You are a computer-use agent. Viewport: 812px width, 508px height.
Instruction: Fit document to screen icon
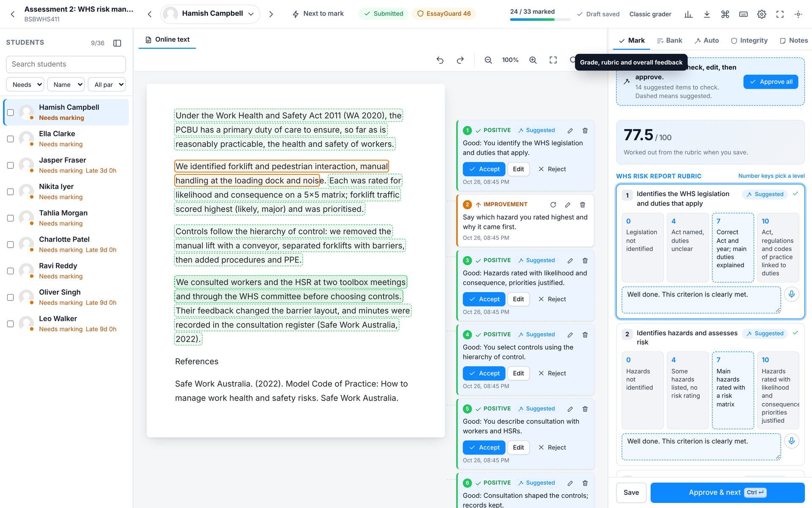(553, 60)
